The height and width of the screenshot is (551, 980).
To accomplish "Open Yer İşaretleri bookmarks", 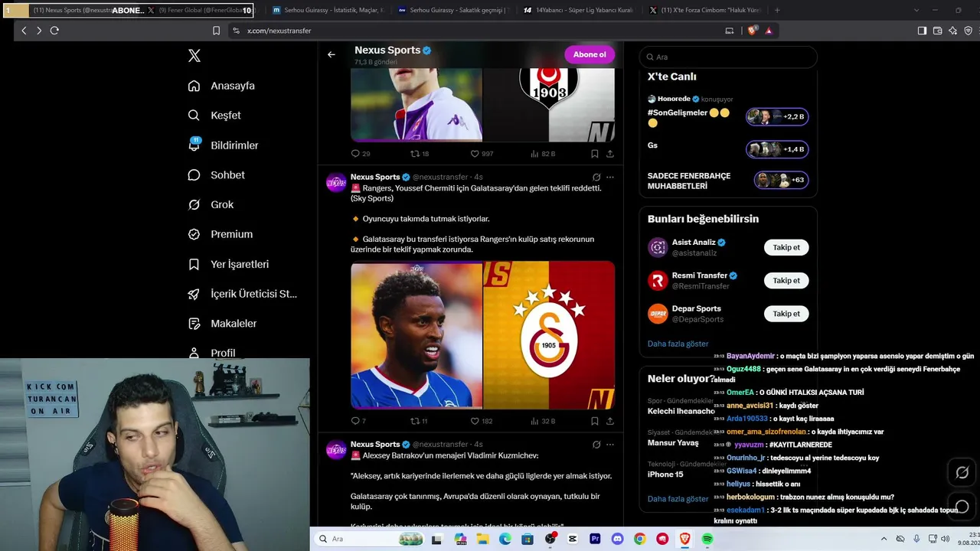I will tap(240, 264).
